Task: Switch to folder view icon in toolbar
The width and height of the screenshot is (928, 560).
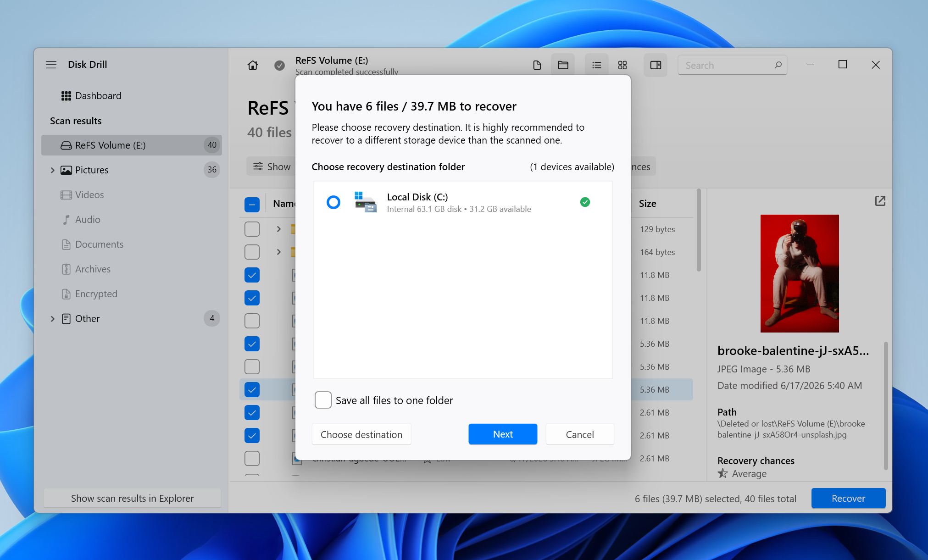Action: pyautogui.click(x=563, y=65)
